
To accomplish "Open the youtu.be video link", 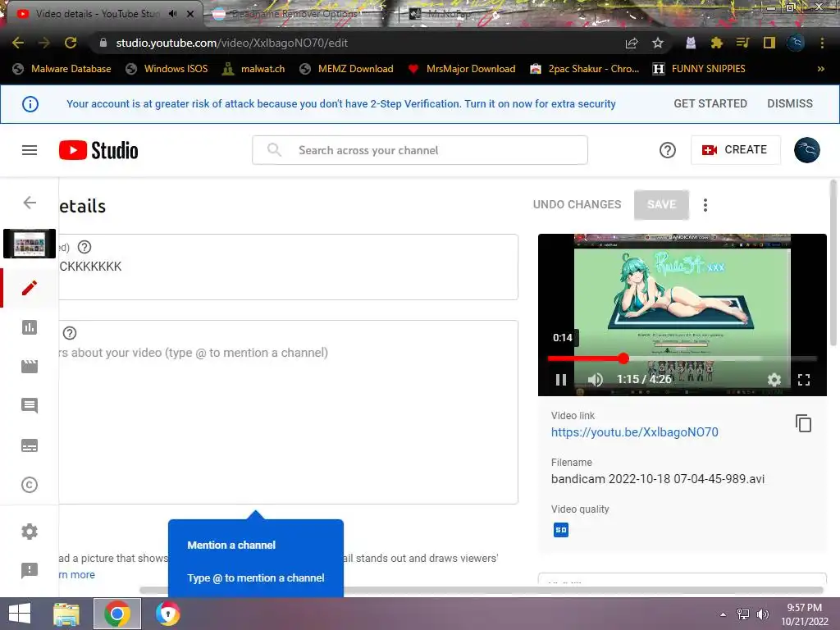I will pyautogui.click(x=634, y=432).
